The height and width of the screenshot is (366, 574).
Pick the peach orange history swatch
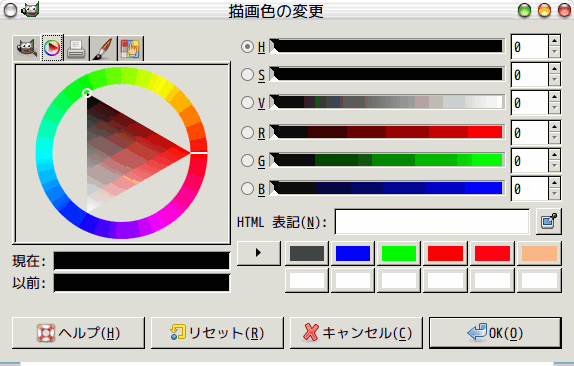tap(539, 253)
